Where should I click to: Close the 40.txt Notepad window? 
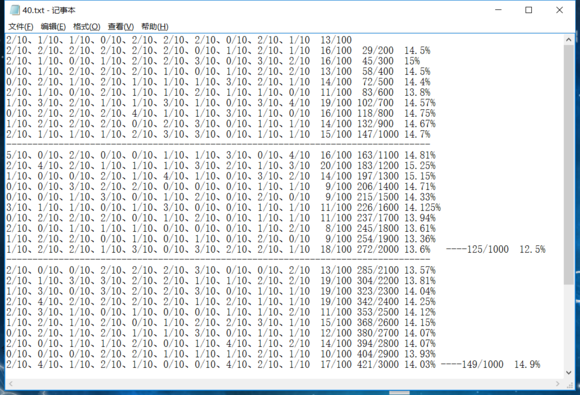(x=559, y=10)
